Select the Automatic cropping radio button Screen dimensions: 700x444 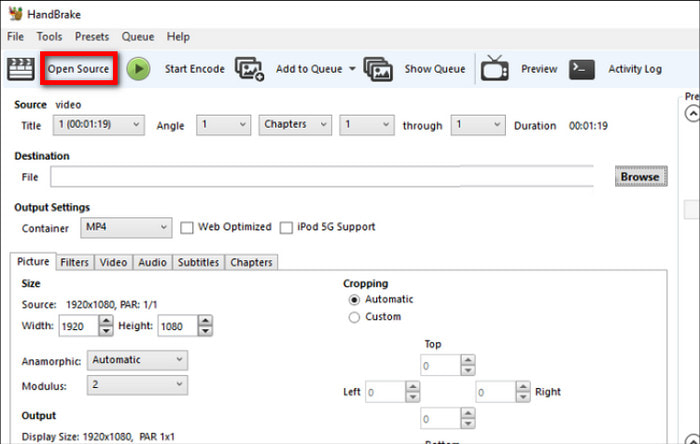click(354, 300)
